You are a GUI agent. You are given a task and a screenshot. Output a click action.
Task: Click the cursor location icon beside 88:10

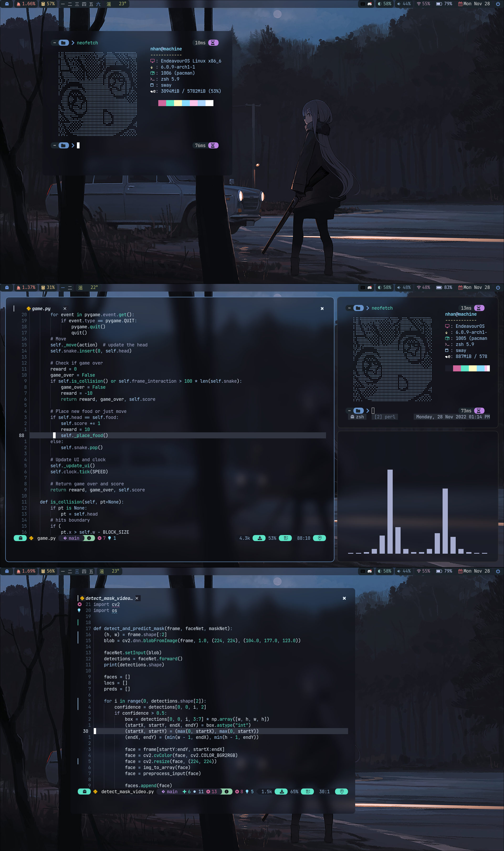tap(319, 538)
